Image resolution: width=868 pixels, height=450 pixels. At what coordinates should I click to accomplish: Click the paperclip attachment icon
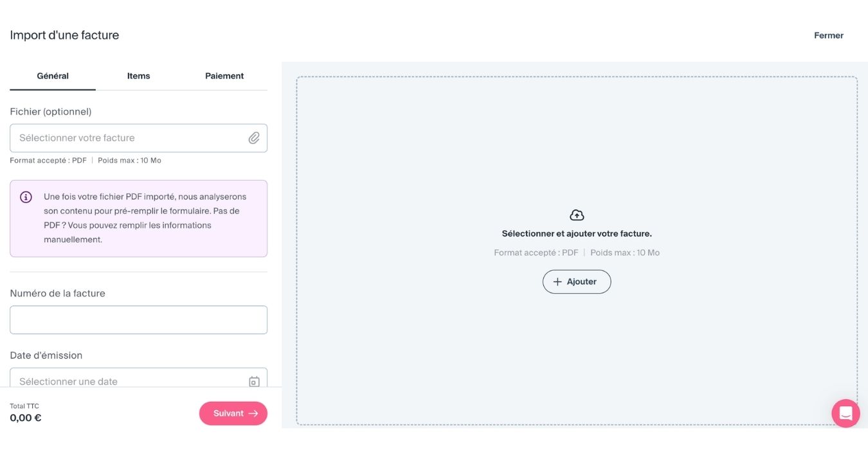[254, 138]
